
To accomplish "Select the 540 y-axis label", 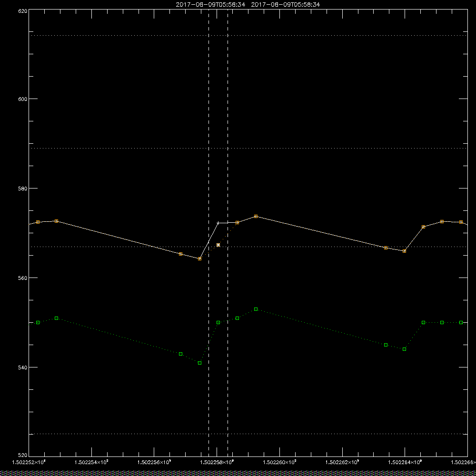I will point(23,367).
